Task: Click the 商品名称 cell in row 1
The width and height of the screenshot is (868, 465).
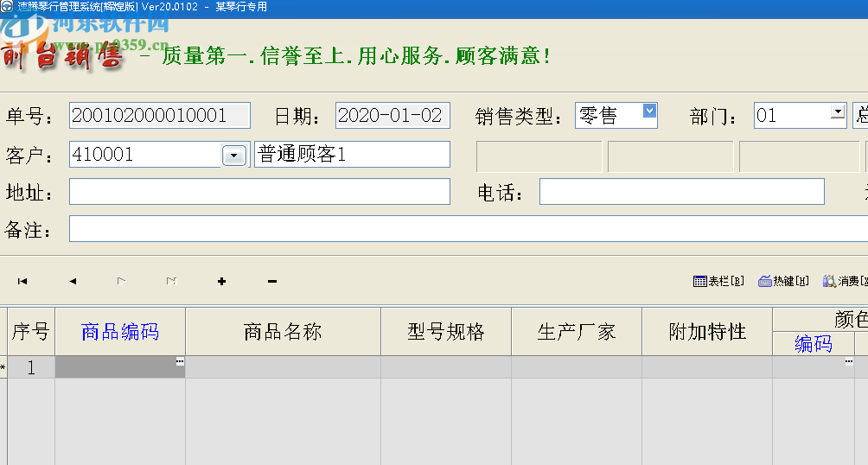Action: 283,367
